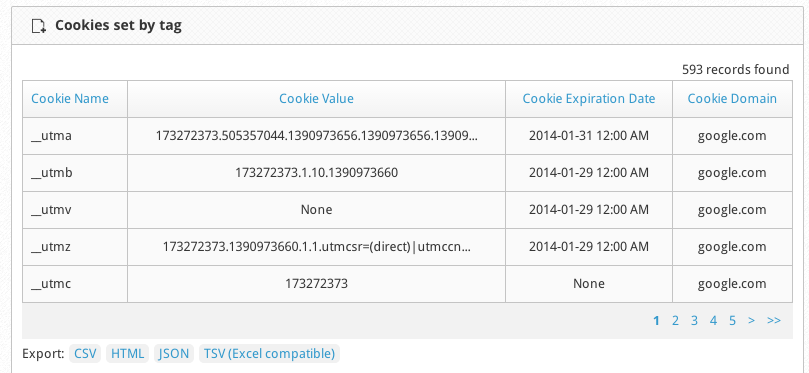Screen dimensions: 809x373
Task: Go to page 4 of results
Action: [713, 320]
